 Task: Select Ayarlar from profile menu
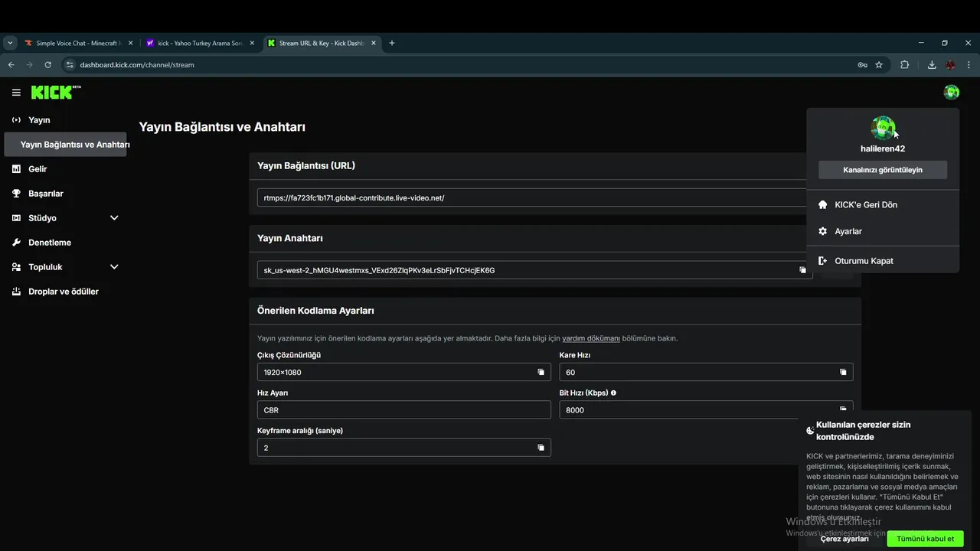pos(848,231)
